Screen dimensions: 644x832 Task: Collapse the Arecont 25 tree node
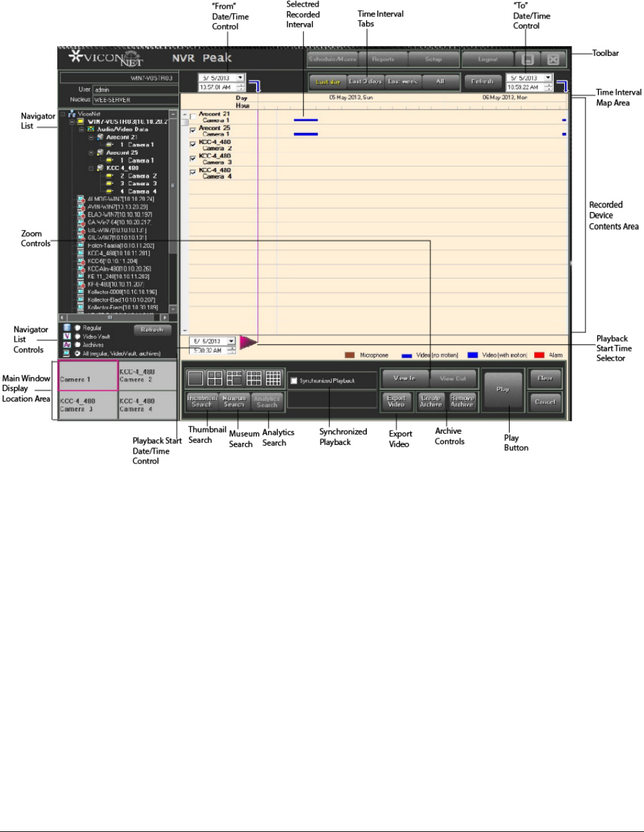tap(91, 153)
